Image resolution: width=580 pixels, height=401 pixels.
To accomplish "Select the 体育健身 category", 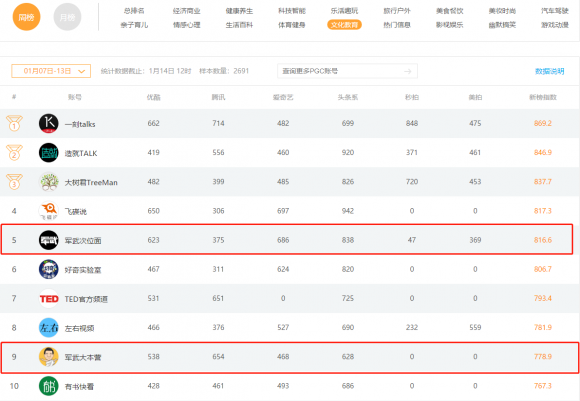I will coord(292,25).
